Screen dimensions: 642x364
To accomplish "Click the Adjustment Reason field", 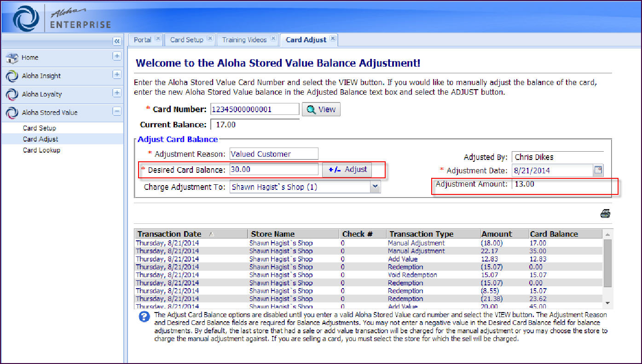I will coord(274,154).
